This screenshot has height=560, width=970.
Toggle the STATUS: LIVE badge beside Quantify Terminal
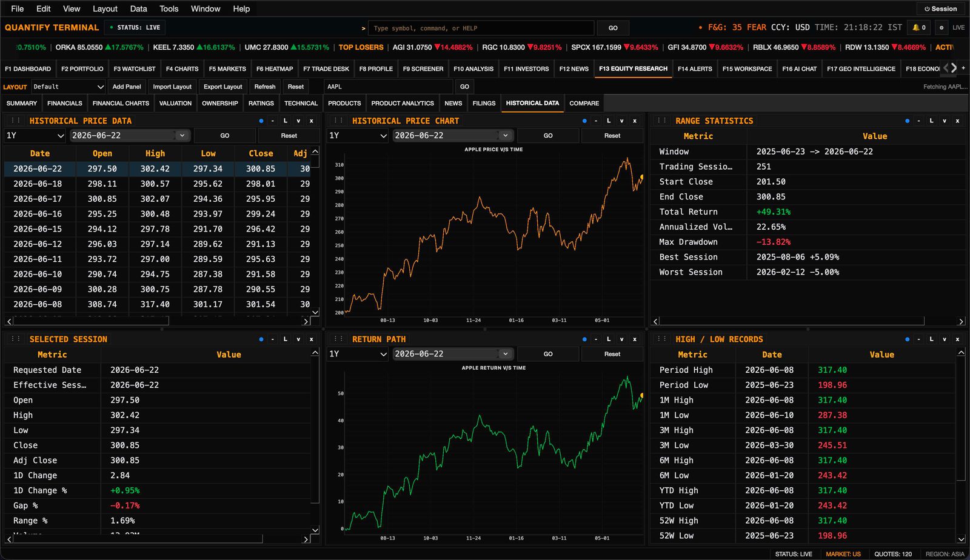click(135, 27)
